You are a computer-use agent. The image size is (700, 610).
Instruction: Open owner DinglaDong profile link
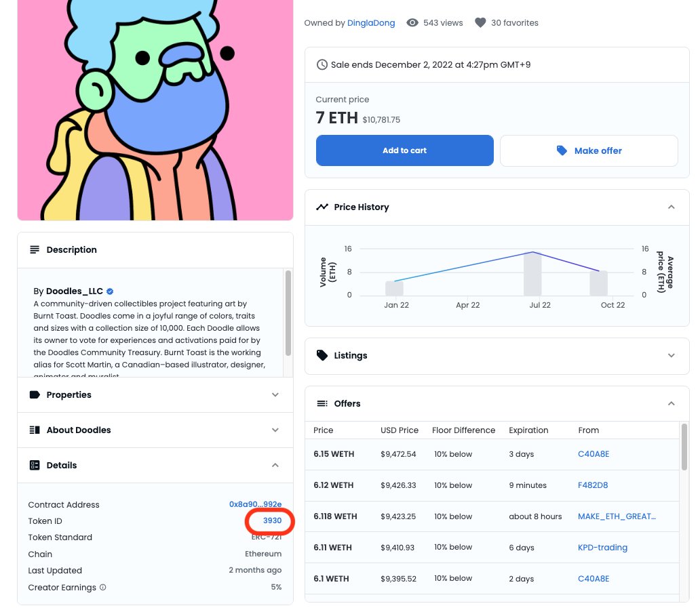click(x=371, y=23)
